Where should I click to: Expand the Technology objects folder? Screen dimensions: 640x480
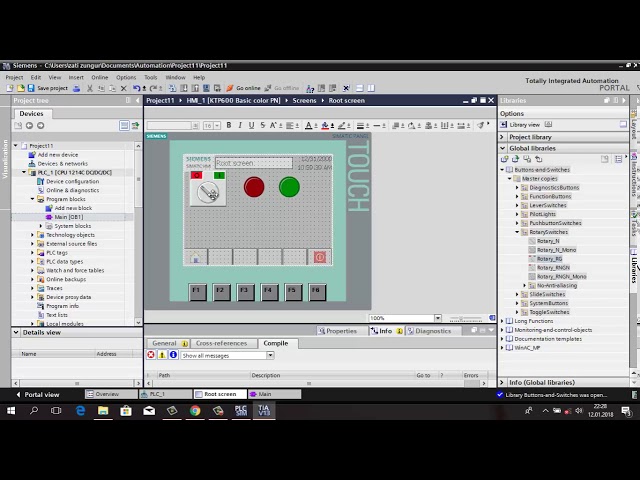[x=33, y=235]
